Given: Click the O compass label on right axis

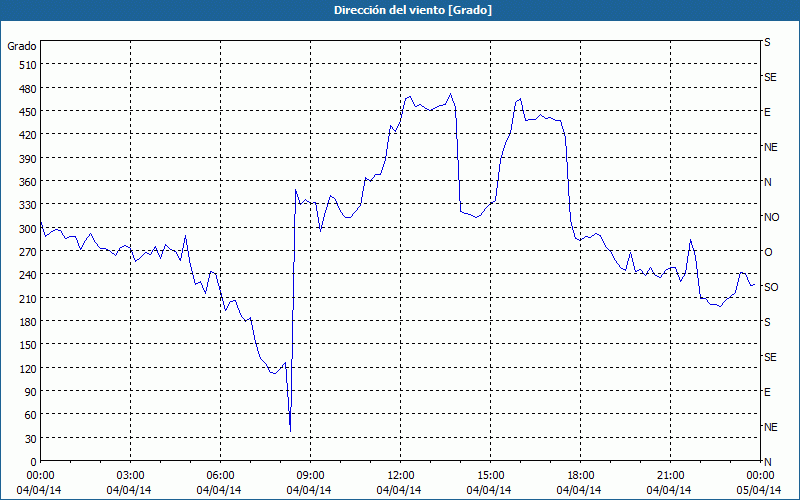Looking at the screenshot, I should click(x=768, y=252).
